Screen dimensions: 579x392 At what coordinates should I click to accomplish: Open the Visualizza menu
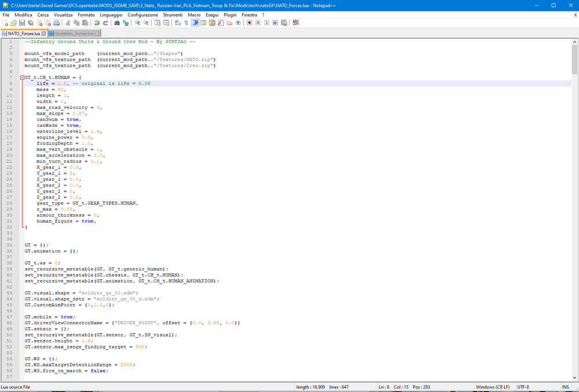click(x=63, y=14)
